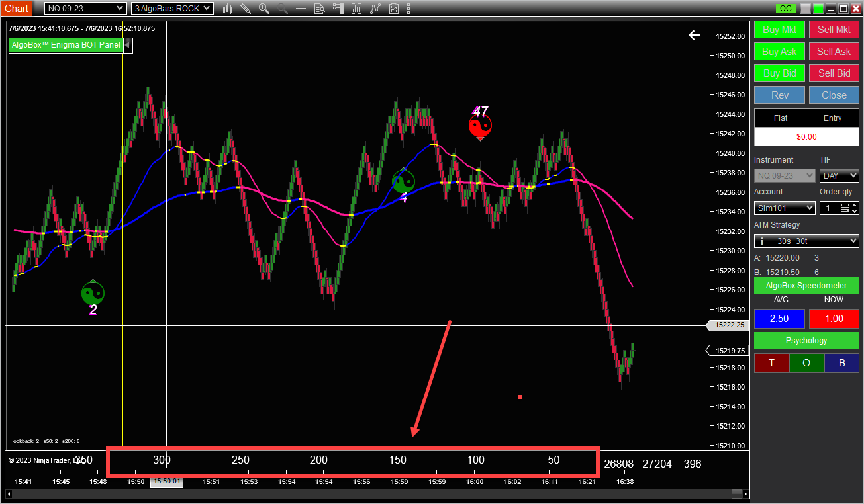Toggle the green O button
The image size is (864, 504).
click(806, 363)
